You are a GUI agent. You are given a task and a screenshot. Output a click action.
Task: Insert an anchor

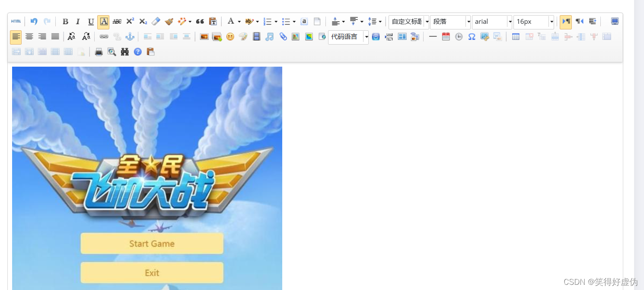click(130, 37)
